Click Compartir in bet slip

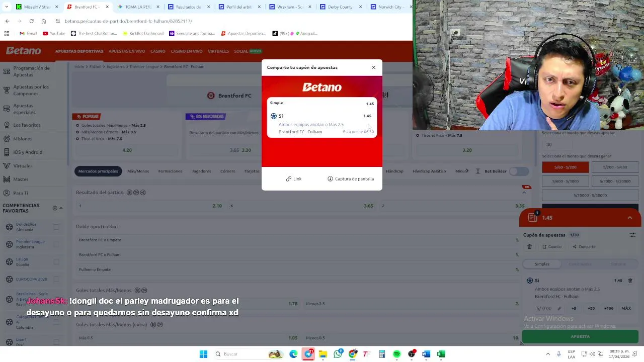584,247
